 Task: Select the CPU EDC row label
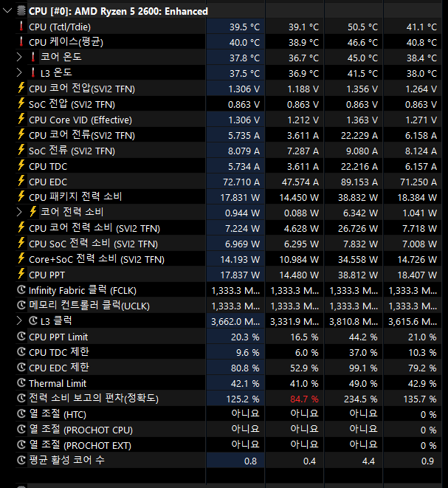point(48,182)
